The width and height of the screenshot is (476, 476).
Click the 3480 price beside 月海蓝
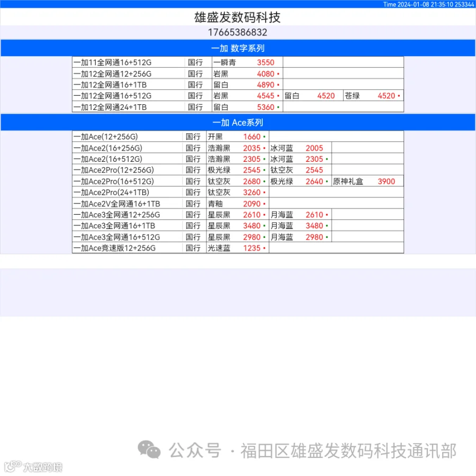(314, 226)
